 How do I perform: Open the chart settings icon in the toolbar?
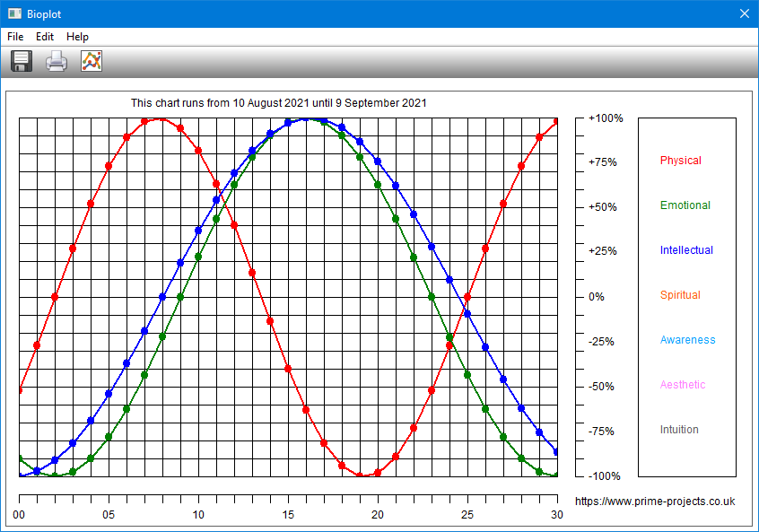pos(92,61)
